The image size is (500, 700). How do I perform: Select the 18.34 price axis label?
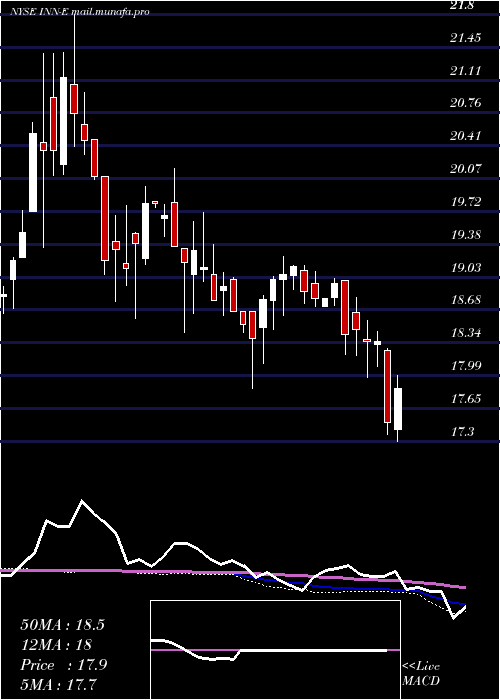click(x=466, y=333)
